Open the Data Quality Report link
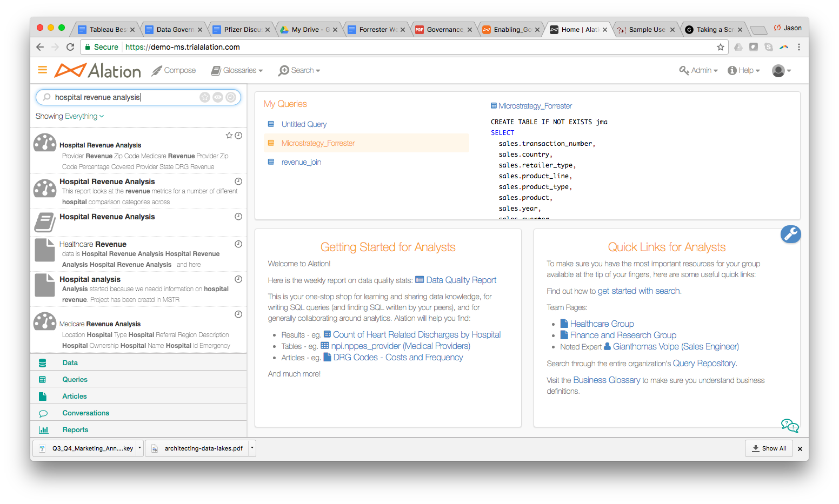The height and width of the screenshot is (504, 839). (461, 280)
